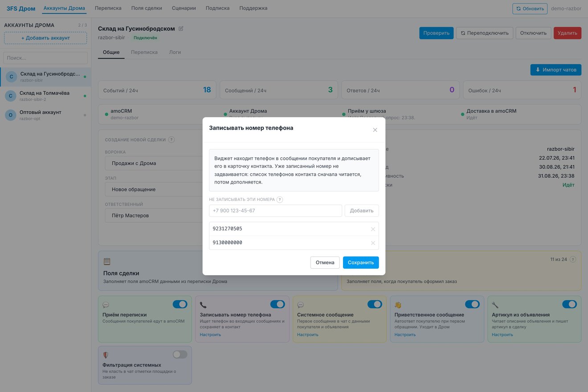Click the Поля сделки card icon

(x=107, y=261)
